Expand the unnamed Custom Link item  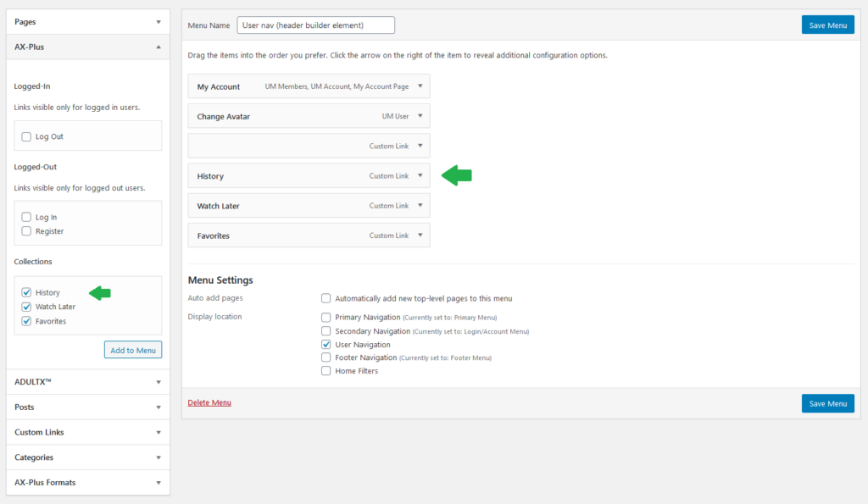pyautogui.click(x=420, y=146)
